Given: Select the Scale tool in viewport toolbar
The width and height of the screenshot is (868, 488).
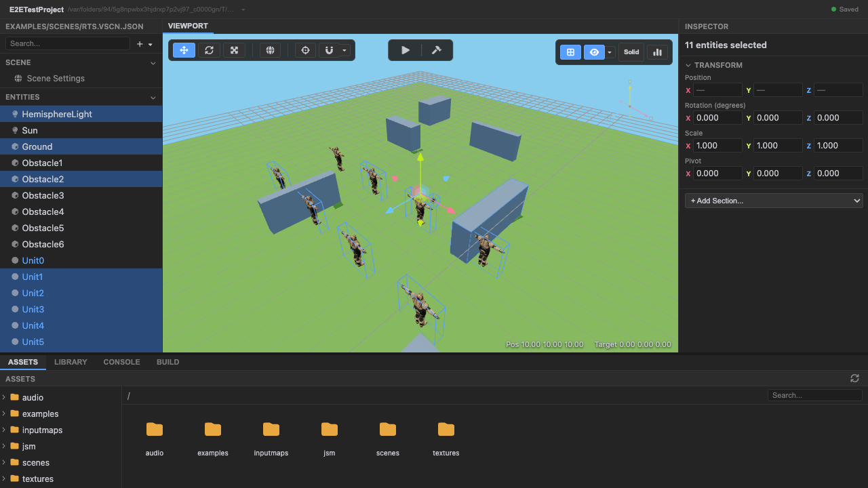Looking at the screenshot, I should [x=234, y=50].
